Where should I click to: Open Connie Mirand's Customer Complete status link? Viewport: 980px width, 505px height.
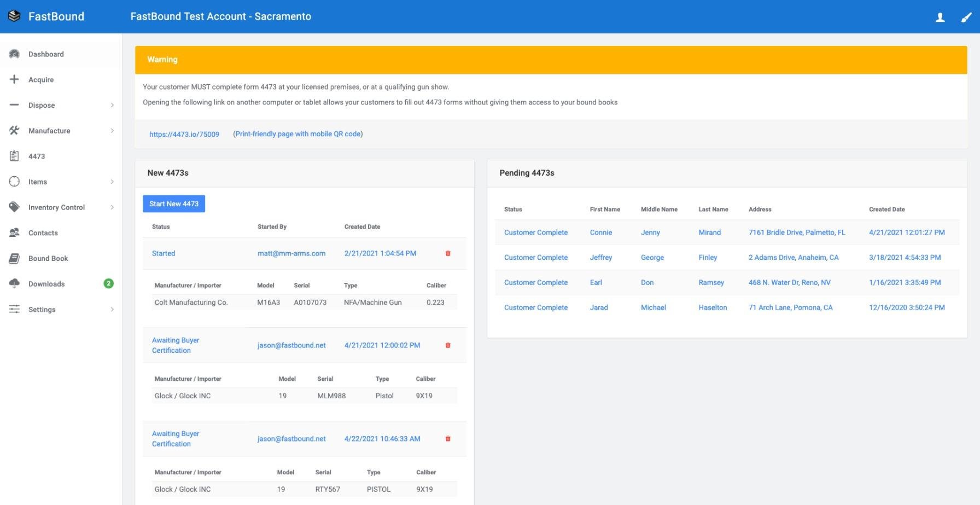coord(535,233)
